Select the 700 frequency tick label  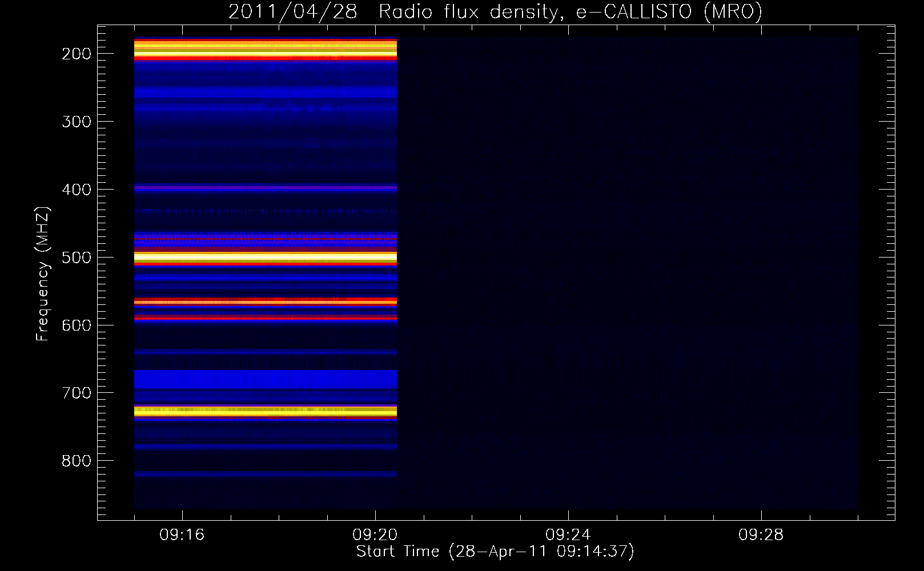(x=77, y=393)
